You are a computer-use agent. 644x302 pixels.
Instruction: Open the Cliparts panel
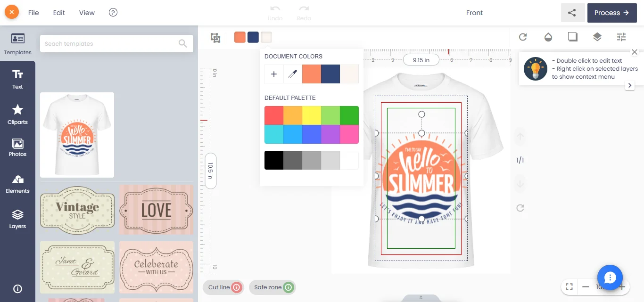(x=17, y=114)
